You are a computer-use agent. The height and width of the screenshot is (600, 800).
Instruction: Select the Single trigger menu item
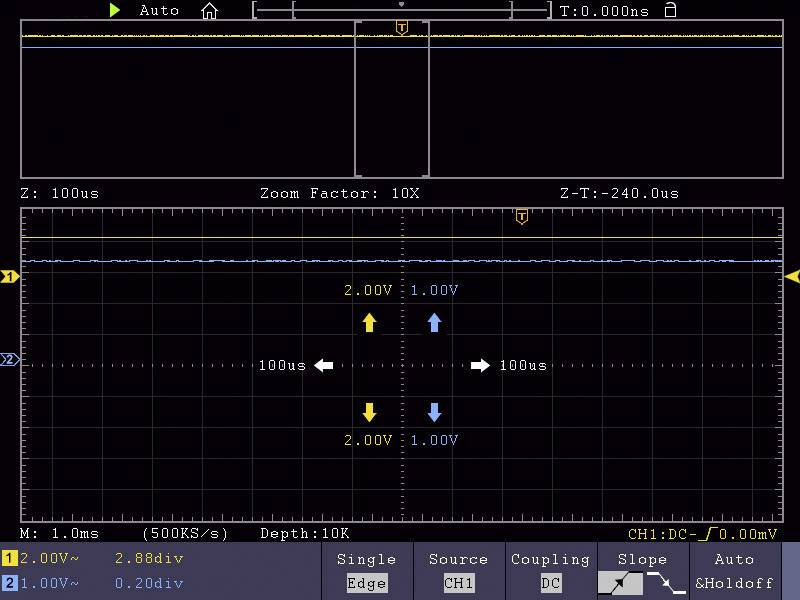(367, 559)
